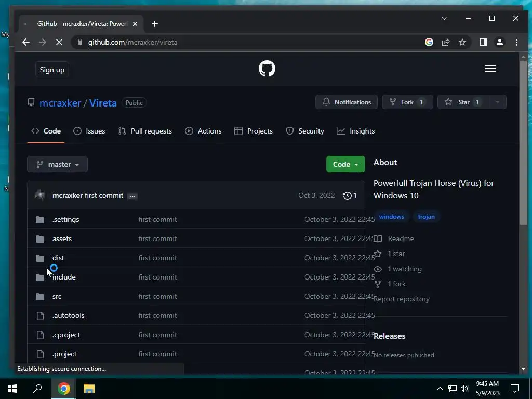
Task: Toggle the browser side panel
Action: point(483,43)
